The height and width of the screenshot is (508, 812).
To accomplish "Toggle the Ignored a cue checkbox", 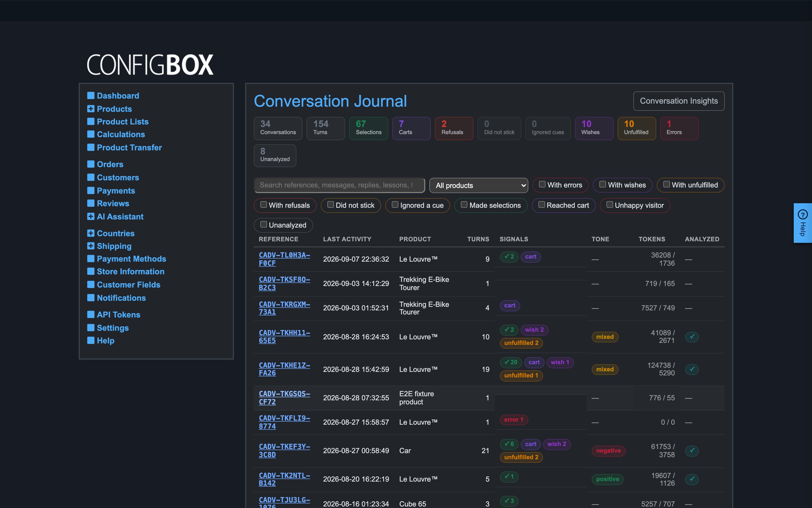I will 395,205.
